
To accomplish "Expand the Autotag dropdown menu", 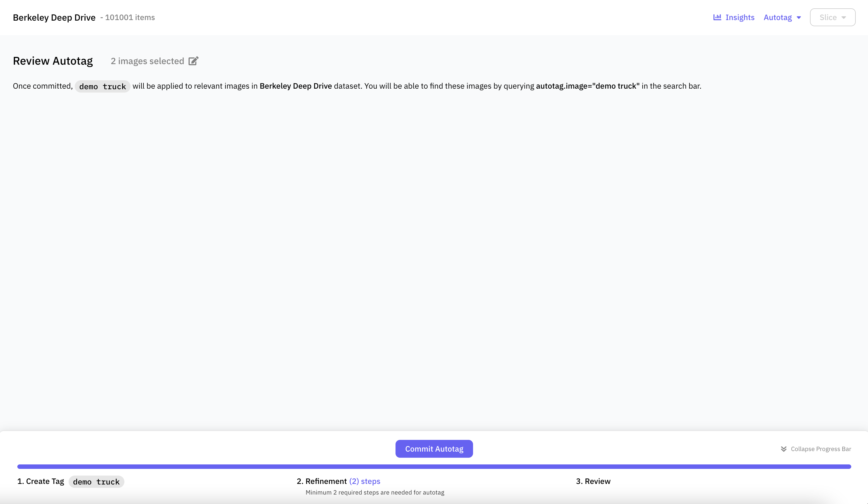I will (778, 17).
